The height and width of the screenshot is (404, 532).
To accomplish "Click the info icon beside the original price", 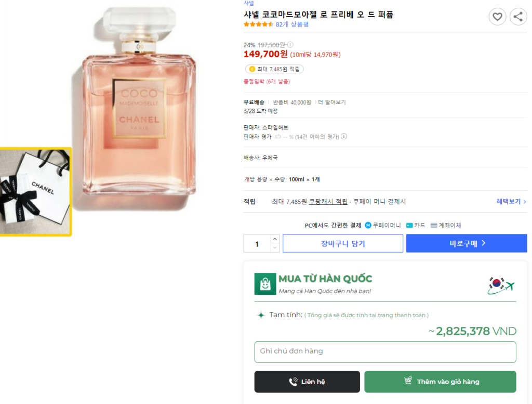I will pos(290,45).
